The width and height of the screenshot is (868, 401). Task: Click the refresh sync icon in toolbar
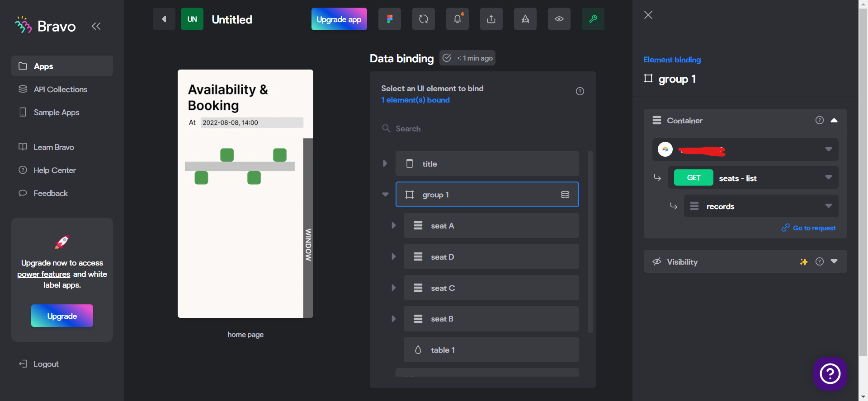point(423,19)
